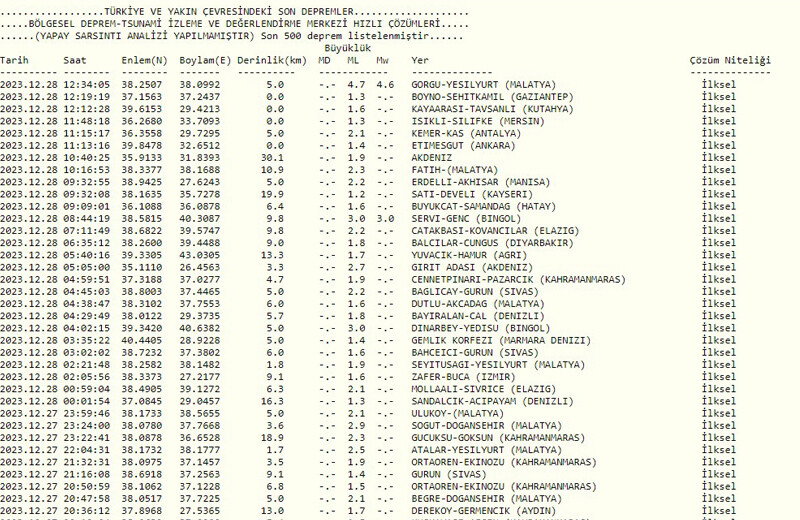Select the timestamp 12:34:05 in first row
The width and height of the screenshot is (800, 520).
tap(86, 85)
